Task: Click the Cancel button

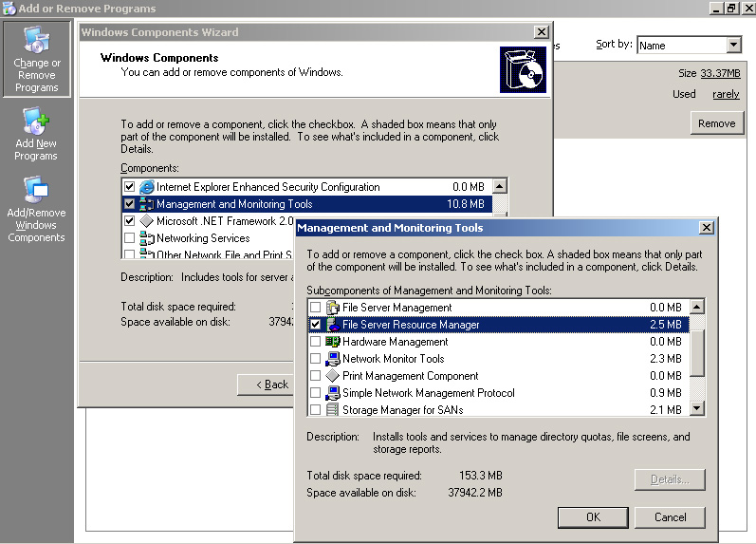Action: coord(670,517)
